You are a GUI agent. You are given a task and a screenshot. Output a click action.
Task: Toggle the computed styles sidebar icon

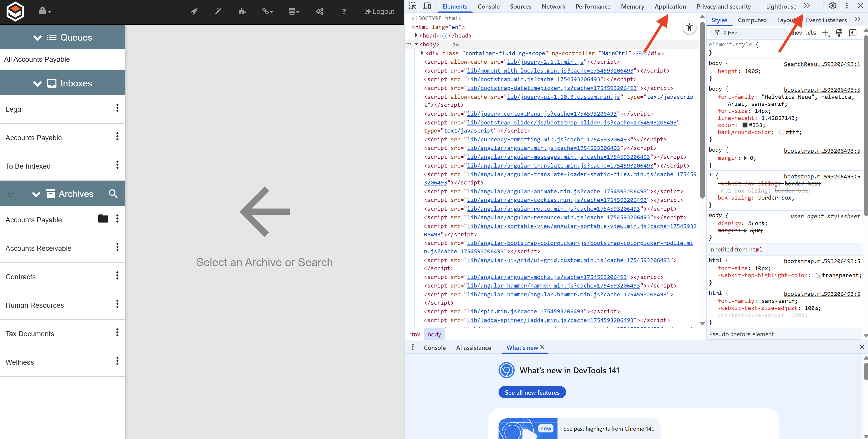coord(853,33)
